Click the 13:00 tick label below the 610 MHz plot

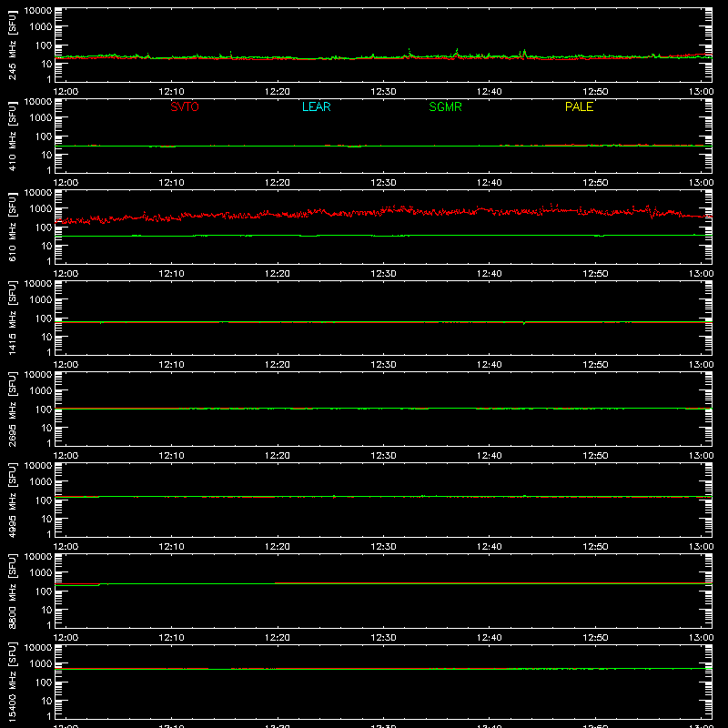pos(701,274)
